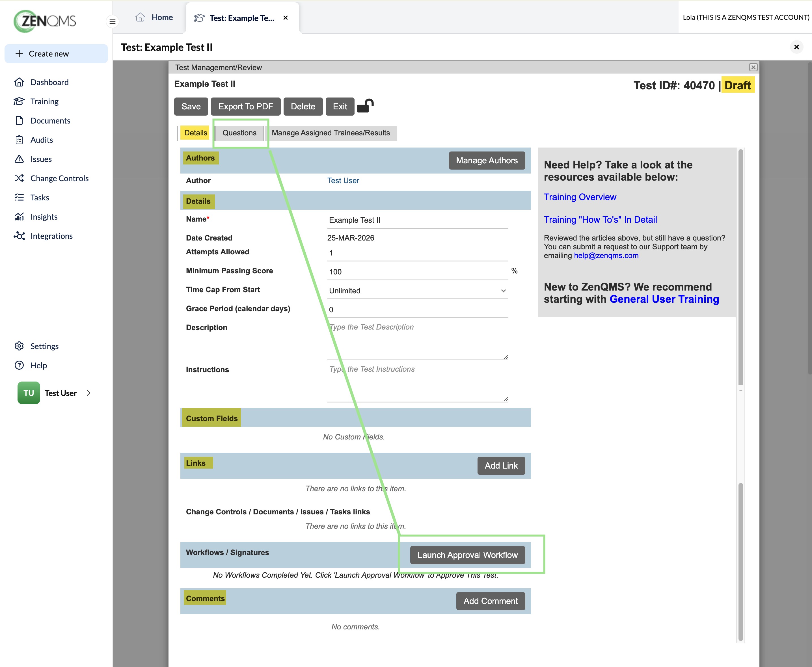812x667 pixels.
Task: Open Tasks checklist icon
Action: (19, 197)
